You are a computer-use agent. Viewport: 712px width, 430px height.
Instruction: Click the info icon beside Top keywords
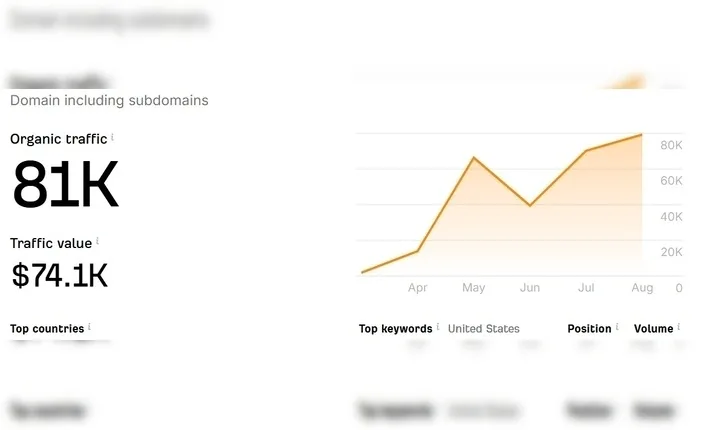point(437,327)
